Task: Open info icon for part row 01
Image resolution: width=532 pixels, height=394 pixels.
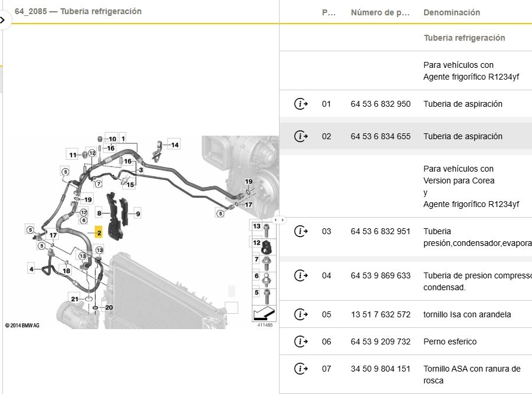Action: click(301, 104)
